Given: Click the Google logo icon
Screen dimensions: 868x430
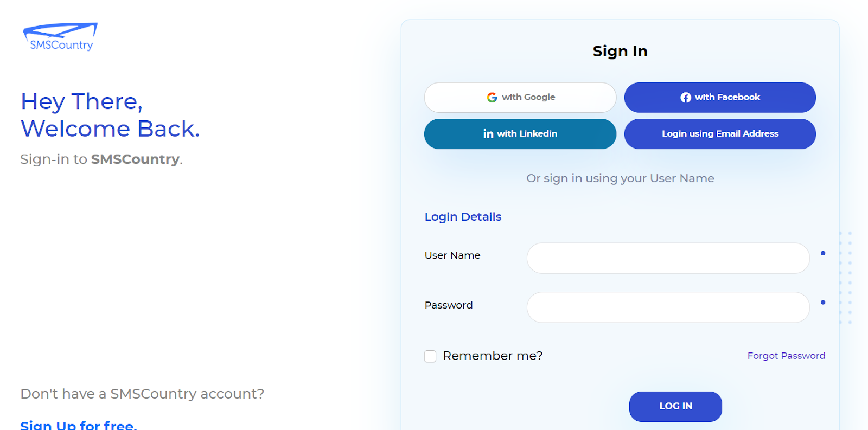Looking at the screenshot, I should point(492,97).
